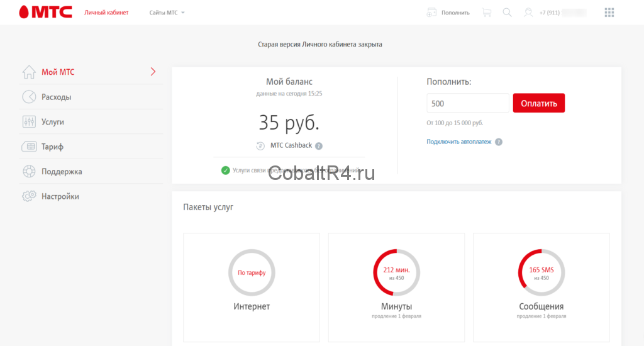Click the Подключить автоплатеж link

459,142
